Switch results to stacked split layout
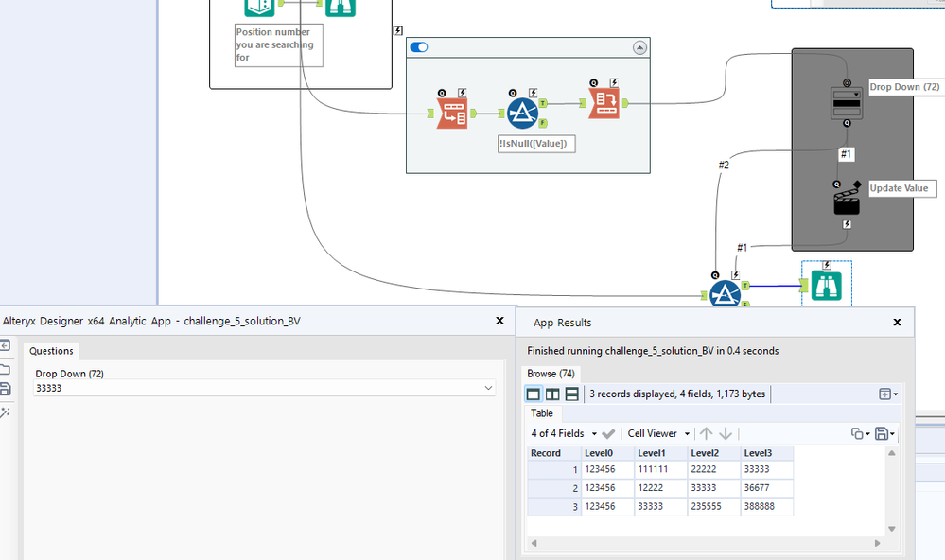This screenshot has width=945, height=560. [572, 394]
